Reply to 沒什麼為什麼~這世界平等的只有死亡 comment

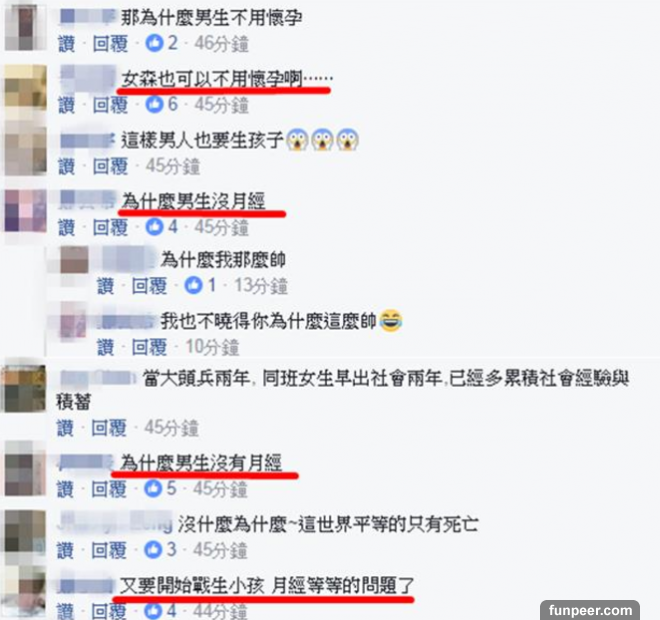tap(109, 550)
